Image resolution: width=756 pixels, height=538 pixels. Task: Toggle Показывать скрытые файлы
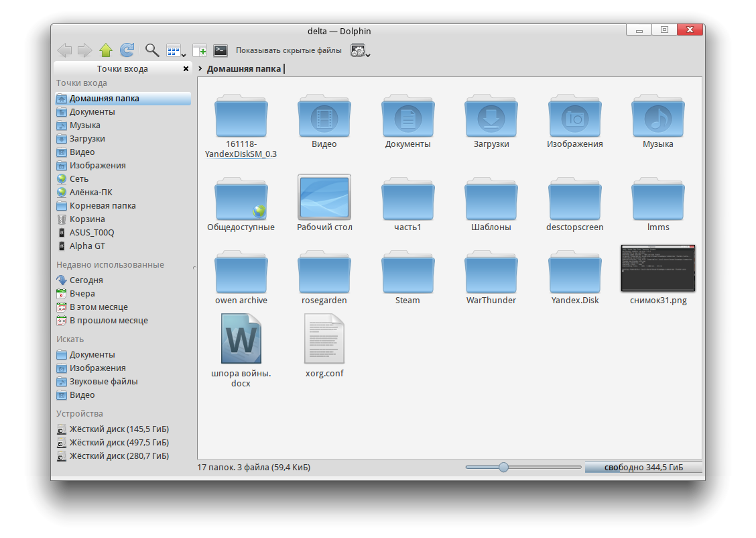coord(288,50)
